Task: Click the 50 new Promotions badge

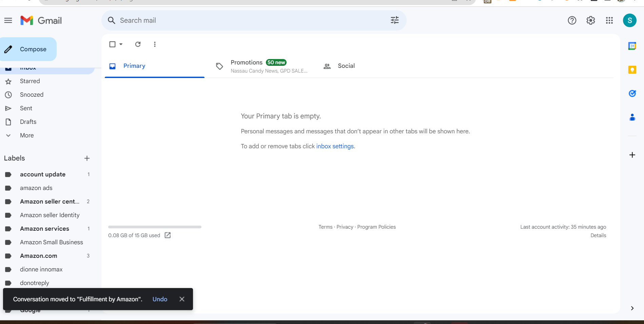Action: [276, 62]
